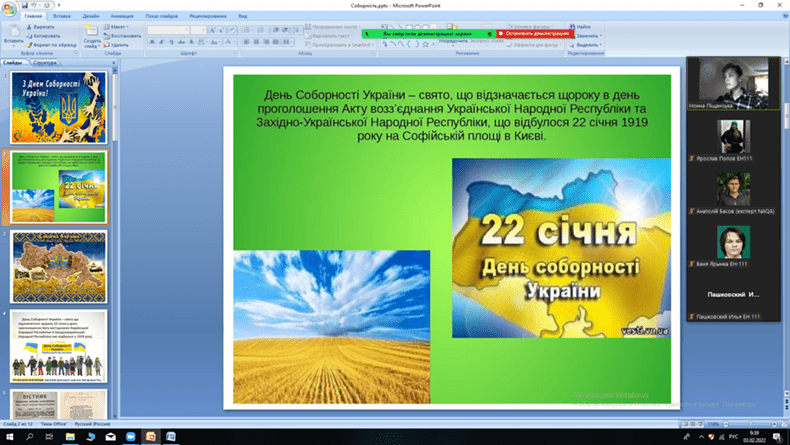790x445 pixels.
Task: Select the first slide thumbnail
Action: [59, 106]
